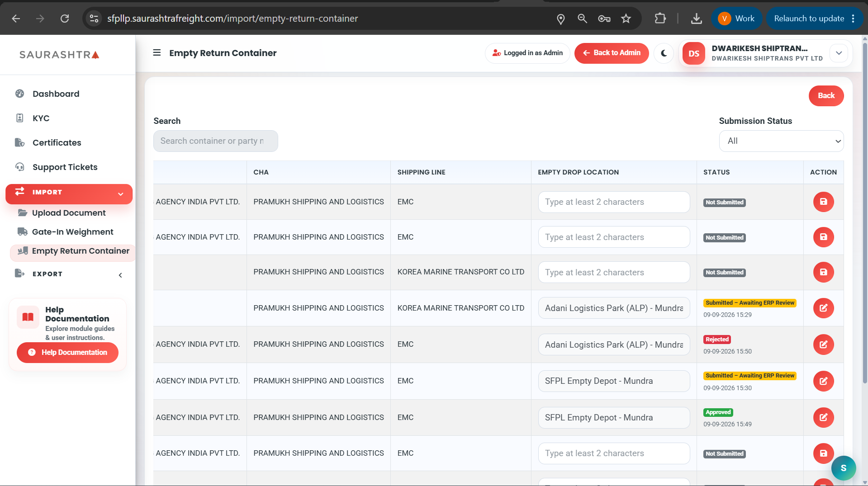This screenshot has width=868, height=486.
Task: Open browser extensions puzzle icon
Action: coord(660,19)
